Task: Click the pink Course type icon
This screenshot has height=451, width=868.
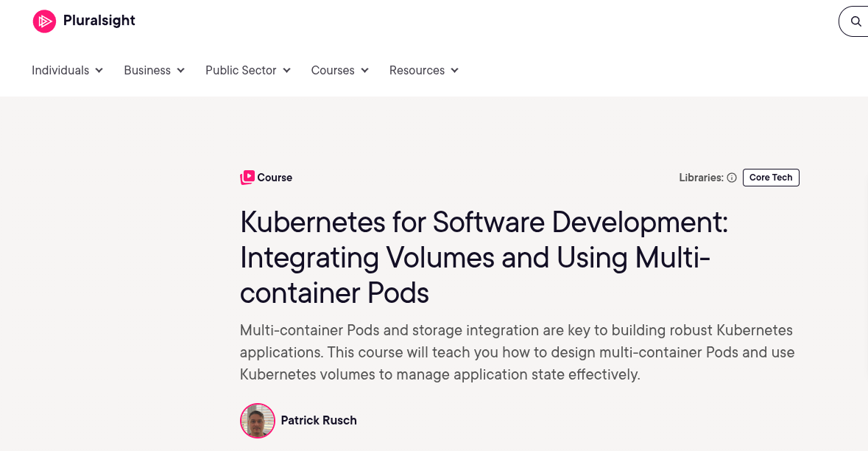Action: [x=247, y=178]
